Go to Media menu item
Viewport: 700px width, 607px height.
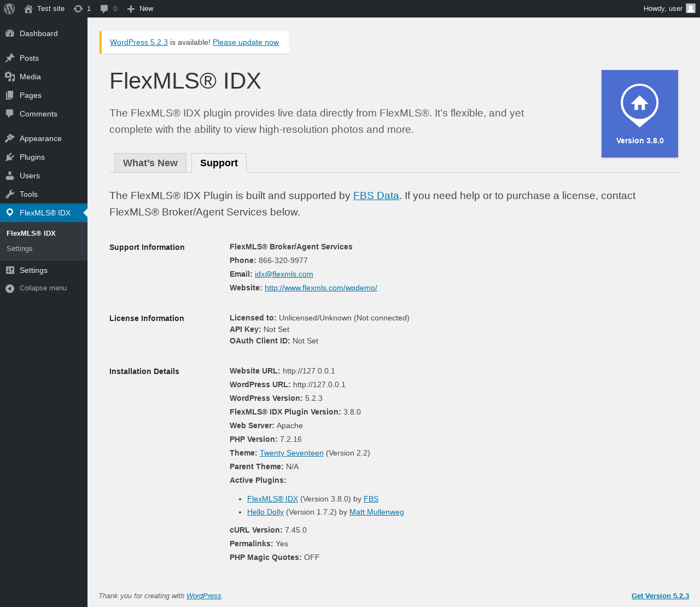click(x=44, y=77)
